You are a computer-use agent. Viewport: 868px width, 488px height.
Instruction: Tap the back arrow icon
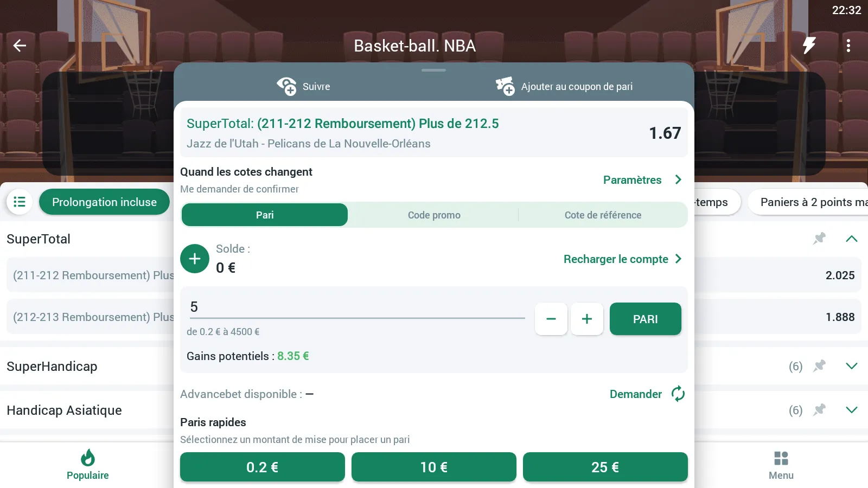20,46
